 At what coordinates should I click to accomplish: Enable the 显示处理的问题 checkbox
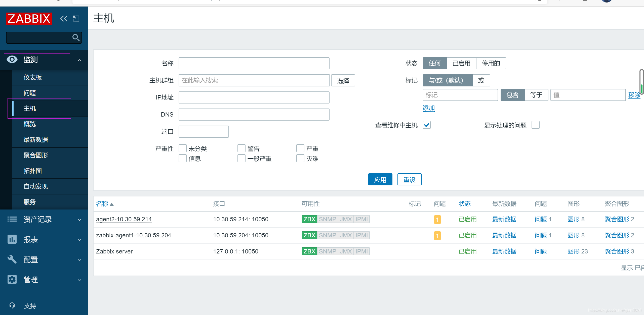(536, 125)
